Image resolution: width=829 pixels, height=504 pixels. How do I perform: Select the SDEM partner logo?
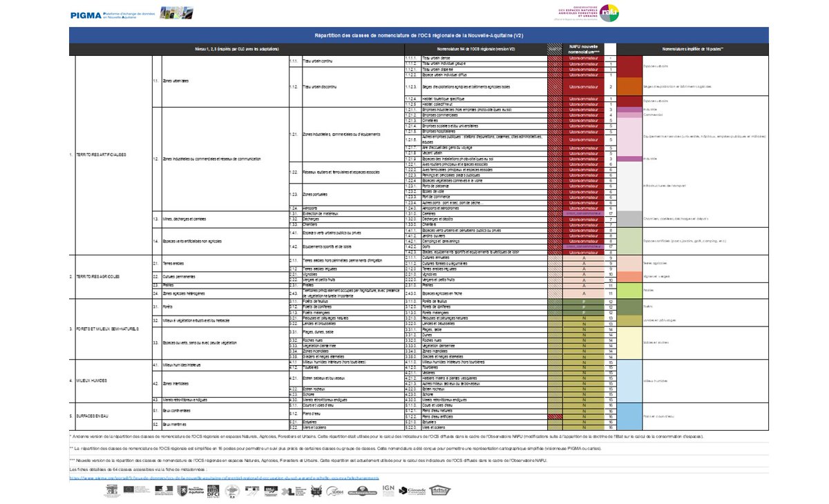(x=334, y=490)
